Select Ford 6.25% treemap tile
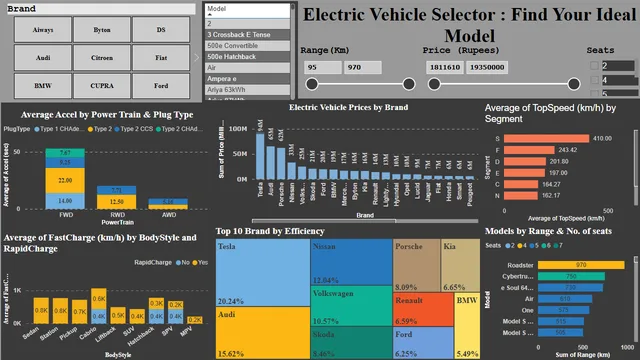The height and width of the screenshot is (360, 640). pos(423,343)
